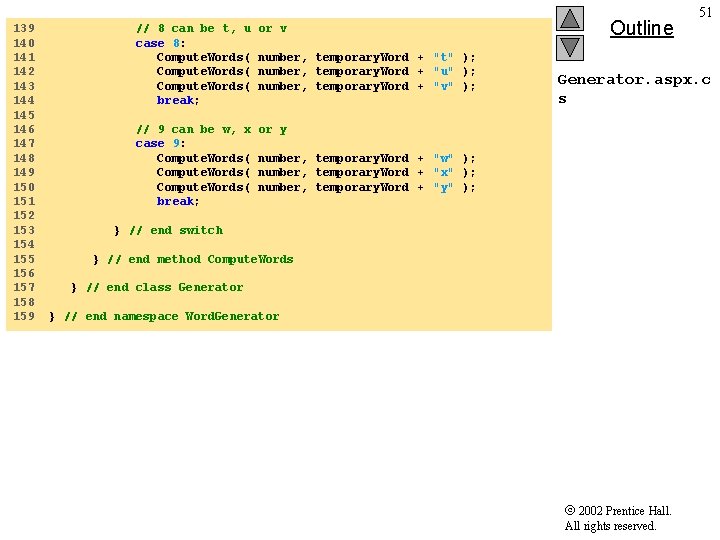Click 'break;' on line 151

(x=178, y=201)
